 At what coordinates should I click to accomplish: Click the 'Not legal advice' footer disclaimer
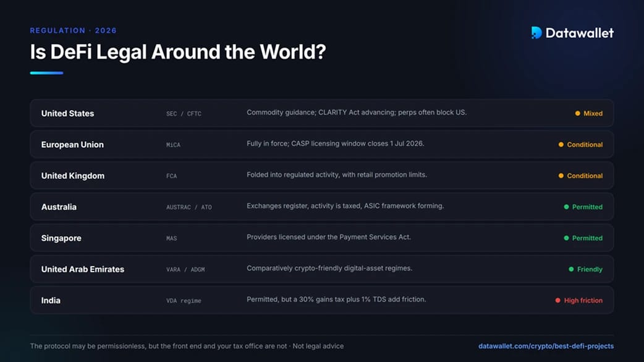[318, 346]
